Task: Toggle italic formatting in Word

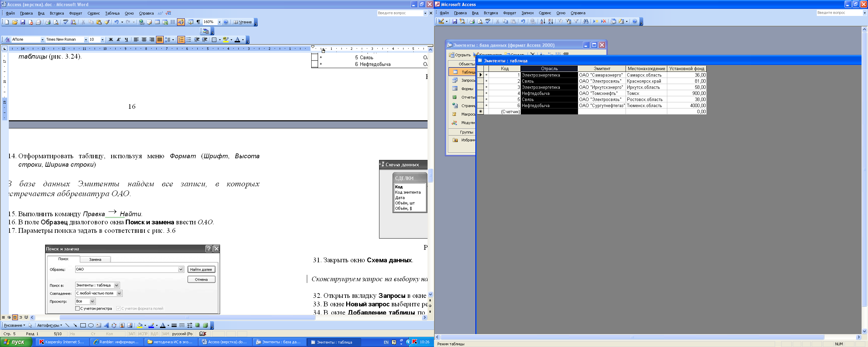Action: [118, 40]
